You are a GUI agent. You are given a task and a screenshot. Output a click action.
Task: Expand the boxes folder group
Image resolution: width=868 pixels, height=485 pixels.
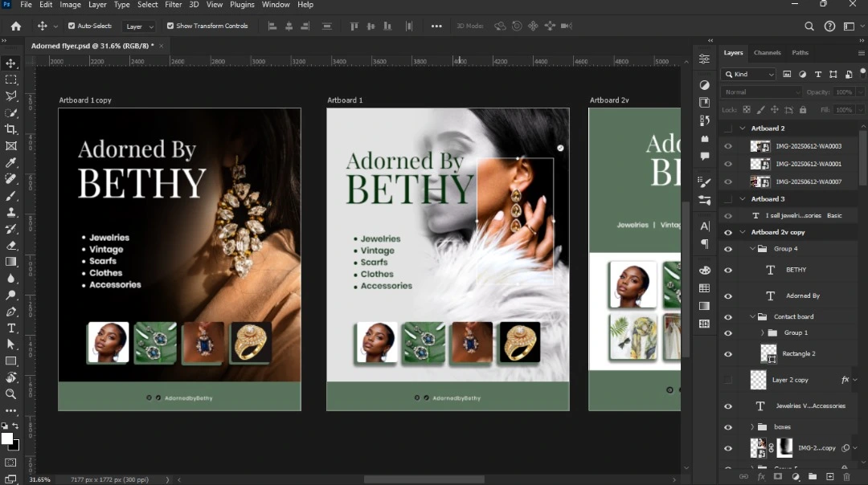[x=752, y=427]
